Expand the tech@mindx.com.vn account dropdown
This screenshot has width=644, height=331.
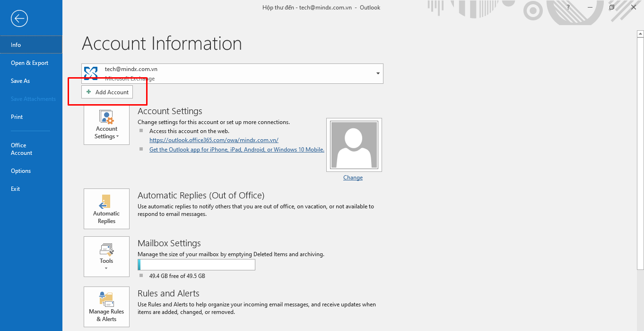click(x=377, y=73)
